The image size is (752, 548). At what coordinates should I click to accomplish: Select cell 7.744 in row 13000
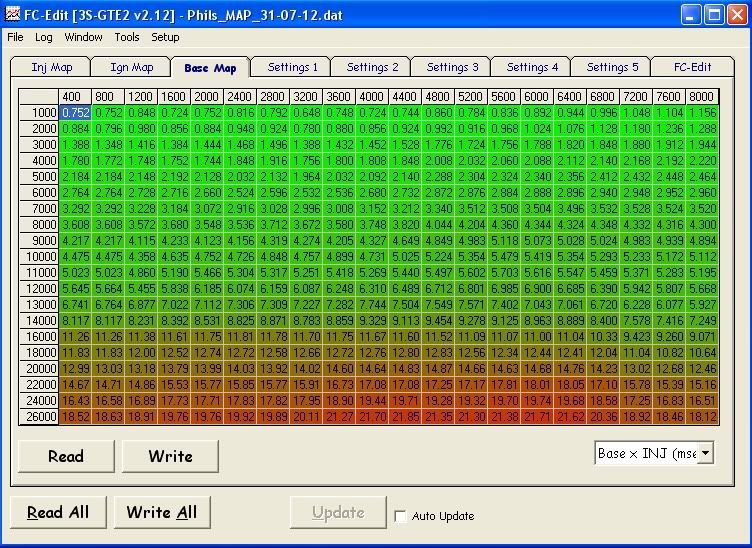click(372, 305)
